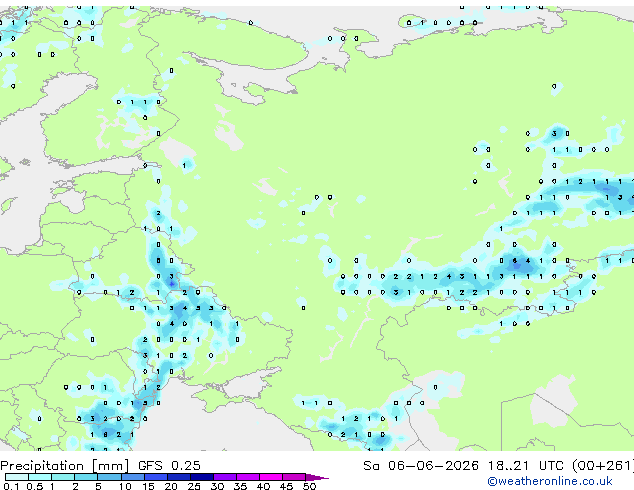Pick the 15–20 mm legend swatch
This screenshot has width=634, height=490.
tap(155, 477)
